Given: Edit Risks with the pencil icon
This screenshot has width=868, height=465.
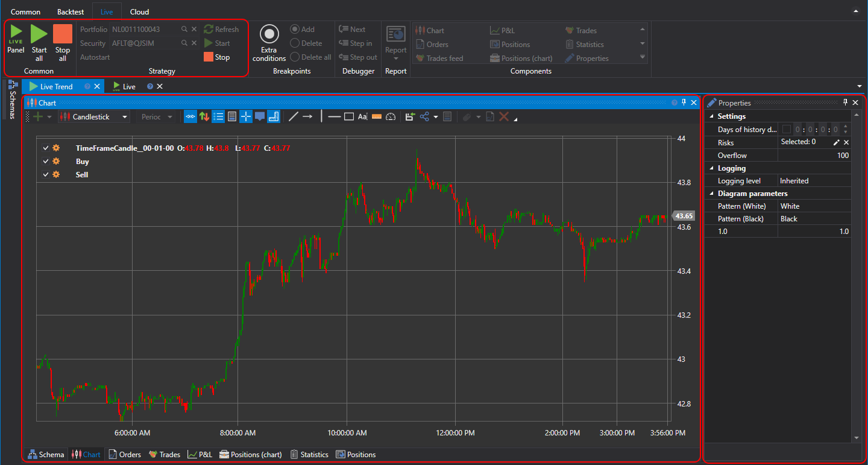Looking at the screenshot, I should [836, 142].
